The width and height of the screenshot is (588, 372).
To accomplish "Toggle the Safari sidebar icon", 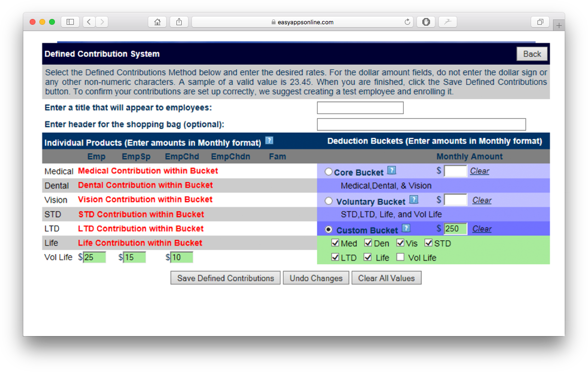I will click(69, 22).
